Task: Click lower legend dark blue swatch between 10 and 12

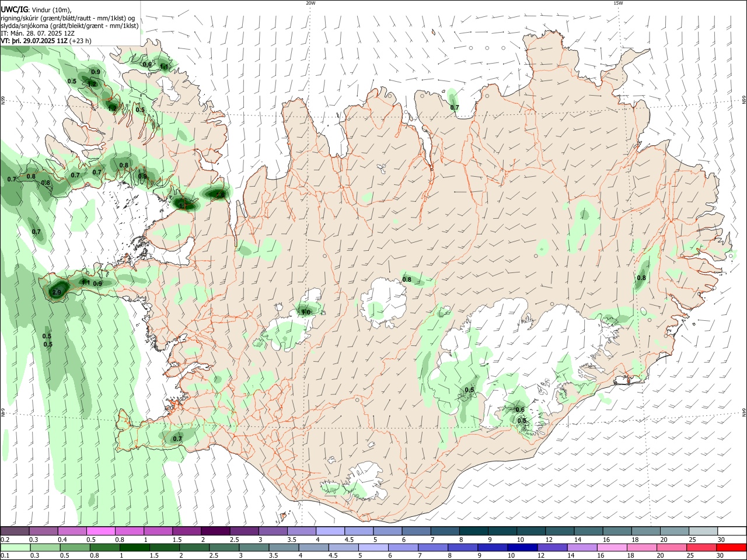Action: (522, 547)
